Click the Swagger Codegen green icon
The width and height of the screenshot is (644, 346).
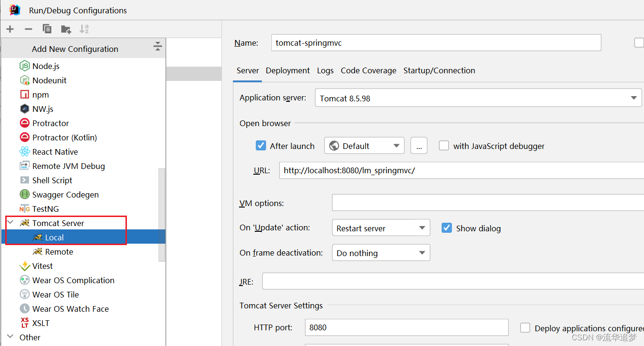pos(25,195)
